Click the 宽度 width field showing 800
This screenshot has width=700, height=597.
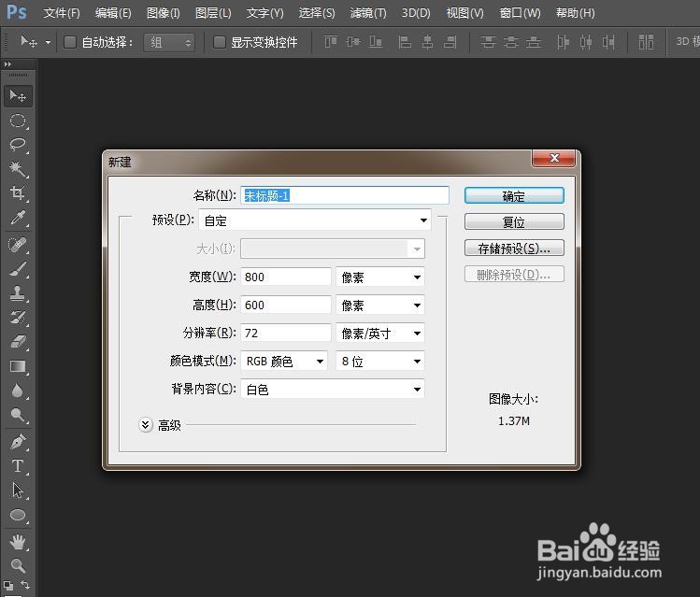[x=286, y=277]
